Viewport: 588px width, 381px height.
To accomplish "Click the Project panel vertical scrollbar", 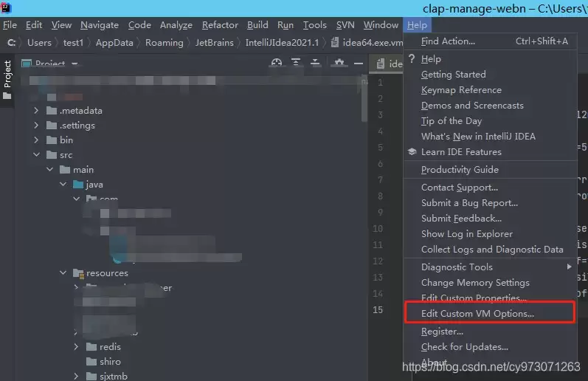I will [364, 98].
